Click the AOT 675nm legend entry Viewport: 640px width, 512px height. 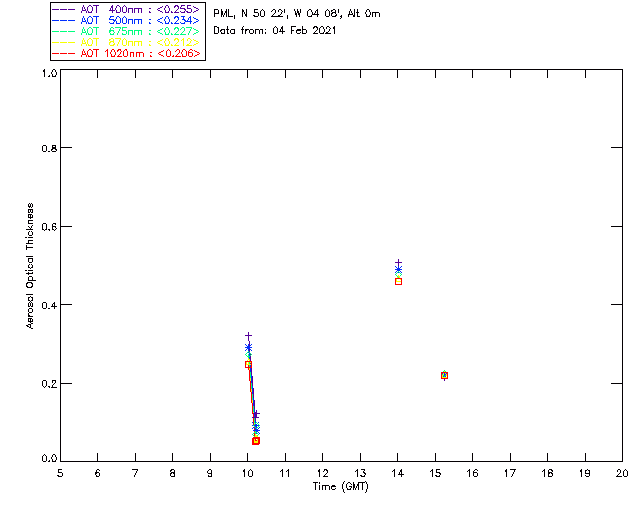[126, 31]
